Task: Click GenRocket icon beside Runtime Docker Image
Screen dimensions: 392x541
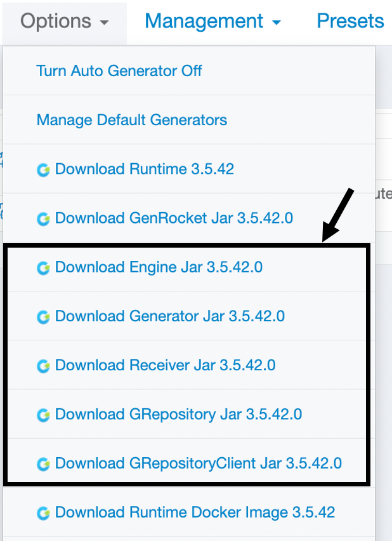Action: point(43,513)
